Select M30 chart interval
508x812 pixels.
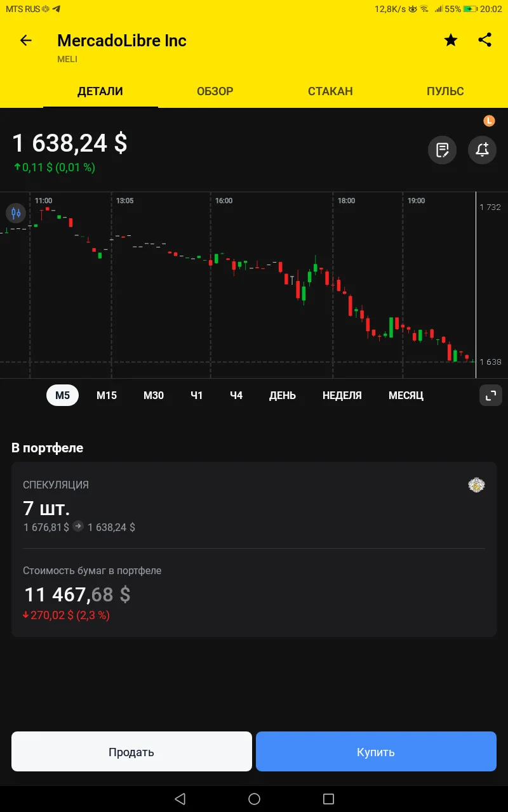tap(154, 395)
